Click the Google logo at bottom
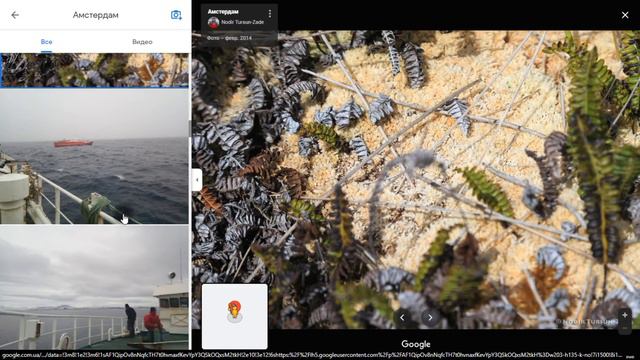Image resolution: width=640 pixels, height=360 pixels. click(x=416, y=344)
